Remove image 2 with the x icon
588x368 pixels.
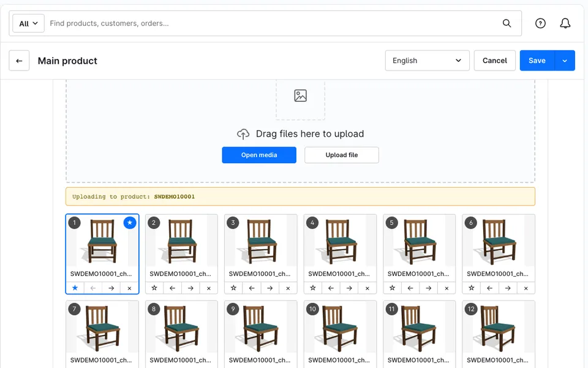click(209, 288)
